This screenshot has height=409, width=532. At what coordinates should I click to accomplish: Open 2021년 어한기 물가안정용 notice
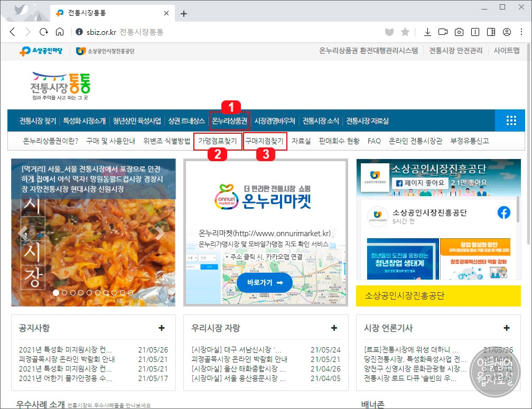[66, 378]
